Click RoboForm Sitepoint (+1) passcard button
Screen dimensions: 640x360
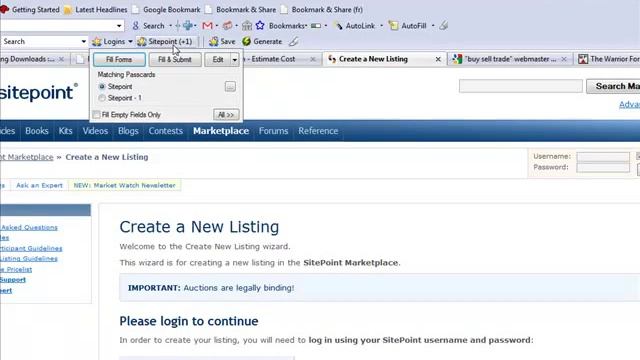(165, 41)
